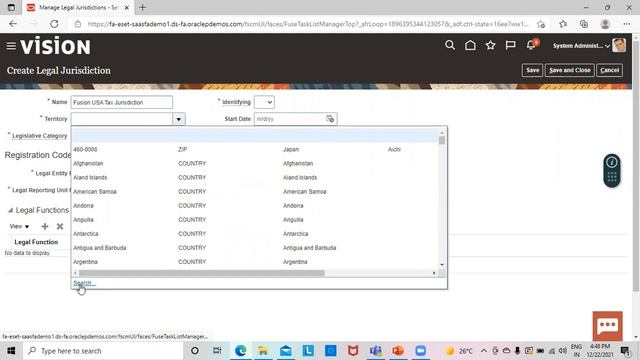This screenshot has height=360, width=640.
Task: Collapse the Legal Functions section
Action: (10, 210)
